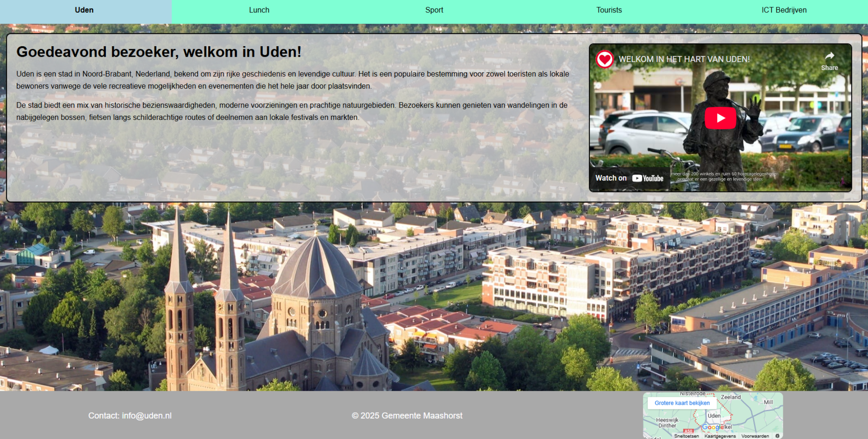Click Grotere kaart bekijken on the map
868x439 pixels.
(x=682, y=403)
